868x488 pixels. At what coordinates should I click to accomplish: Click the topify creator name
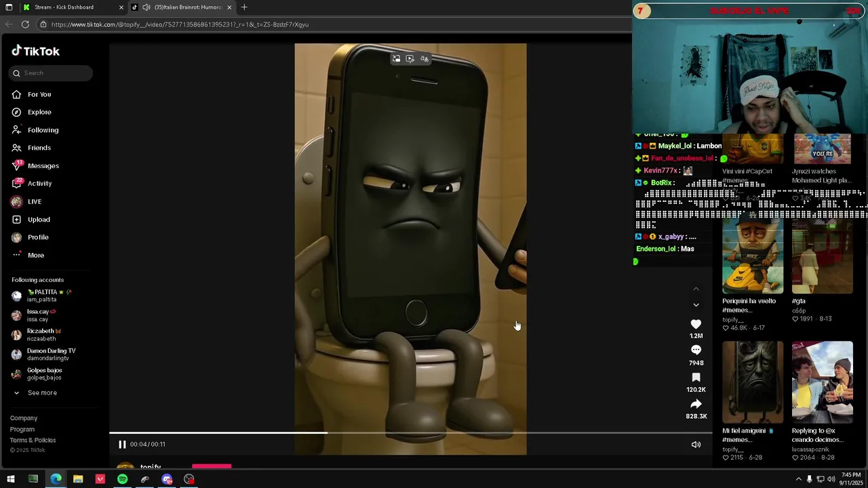coord(151,468)
